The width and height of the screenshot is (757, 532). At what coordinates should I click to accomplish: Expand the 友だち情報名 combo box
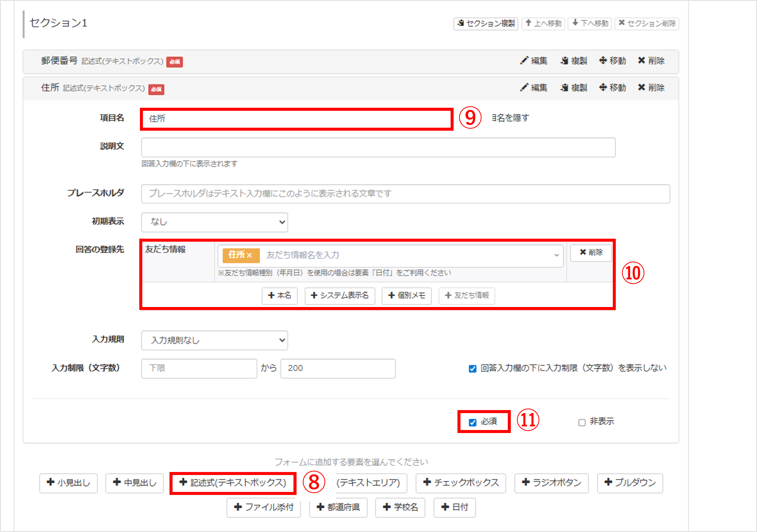click(x=556, y=255)
